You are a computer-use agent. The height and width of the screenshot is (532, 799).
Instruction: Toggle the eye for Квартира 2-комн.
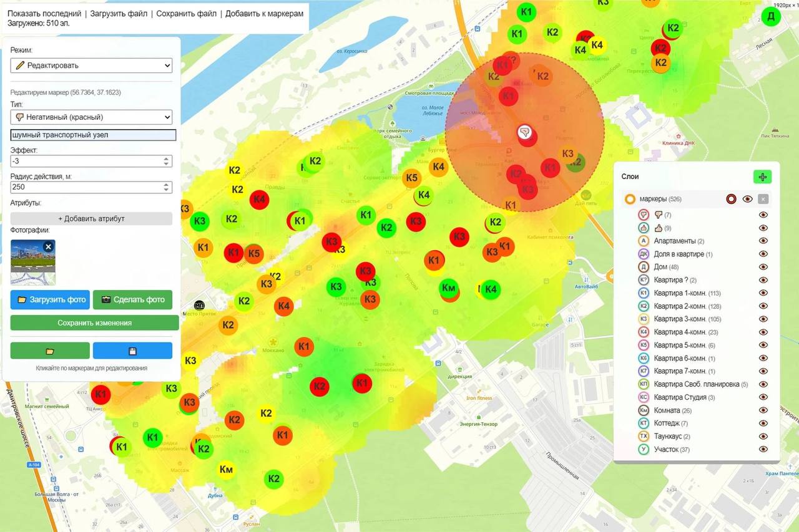click(x=763, y=306)
